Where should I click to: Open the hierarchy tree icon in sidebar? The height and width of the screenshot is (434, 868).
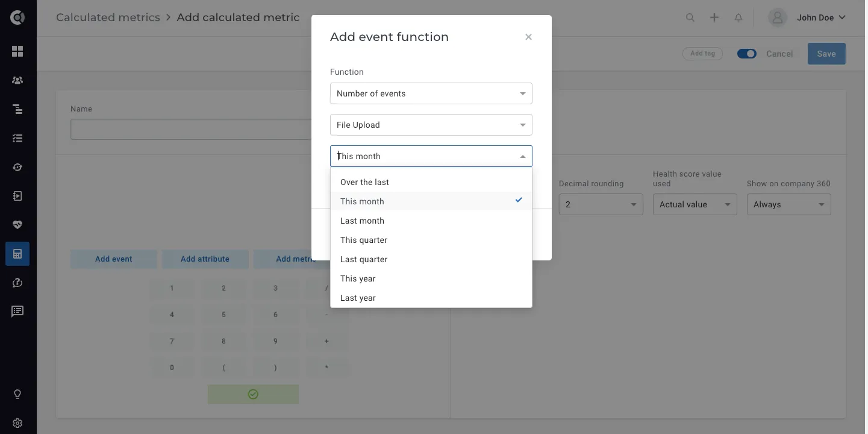tap(17, 109)
